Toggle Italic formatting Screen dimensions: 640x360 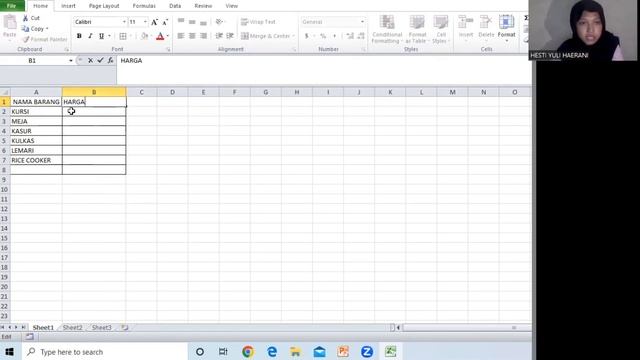pos(90,36)
